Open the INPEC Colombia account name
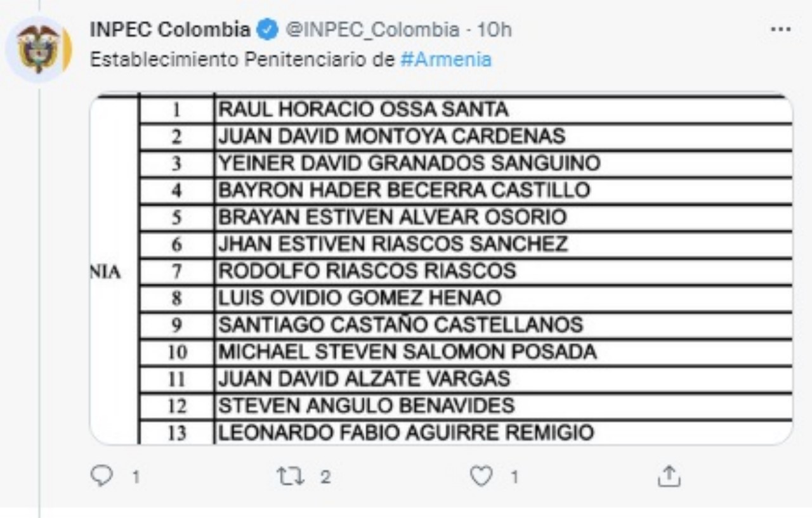 click(x=170, y=30)
